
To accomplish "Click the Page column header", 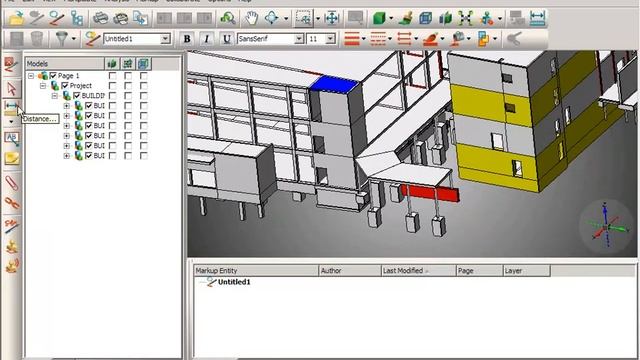I will [479, 271].
